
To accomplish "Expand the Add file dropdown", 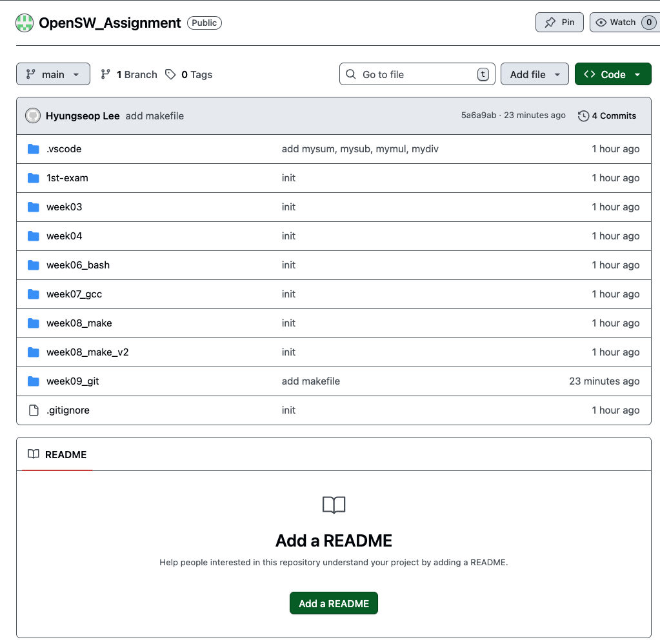I will coord(535,74).
